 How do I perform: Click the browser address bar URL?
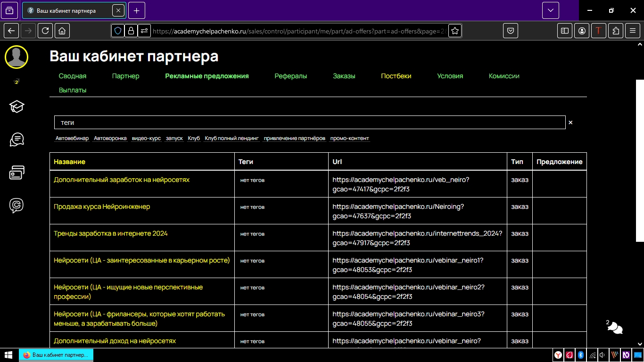coord(299,31)
